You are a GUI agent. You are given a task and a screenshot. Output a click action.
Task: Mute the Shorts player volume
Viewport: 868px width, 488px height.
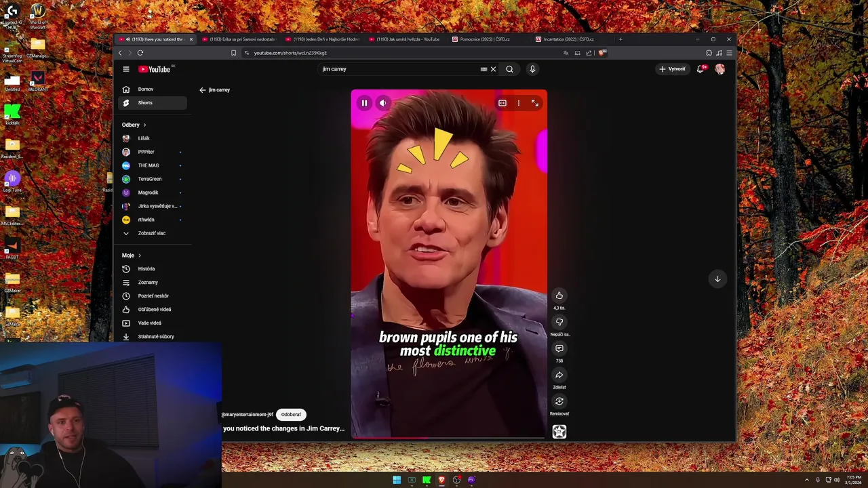(382, 103)
